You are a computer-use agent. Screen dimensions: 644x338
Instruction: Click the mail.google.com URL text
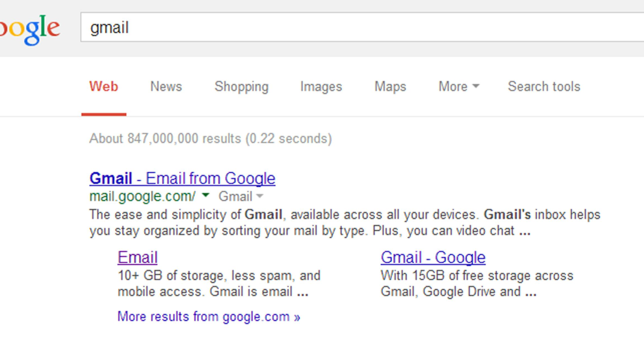click(141, 196)
